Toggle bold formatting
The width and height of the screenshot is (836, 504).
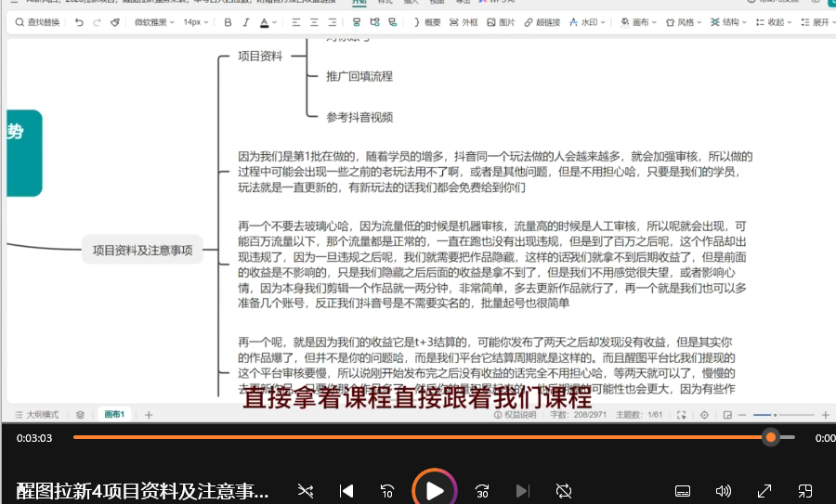click(228, 22)
